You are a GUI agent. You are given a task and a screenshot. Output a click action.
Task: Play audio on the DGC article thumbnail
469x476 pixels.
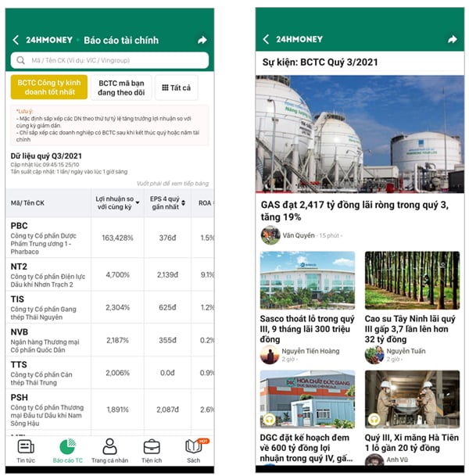[x=269, y=420]
